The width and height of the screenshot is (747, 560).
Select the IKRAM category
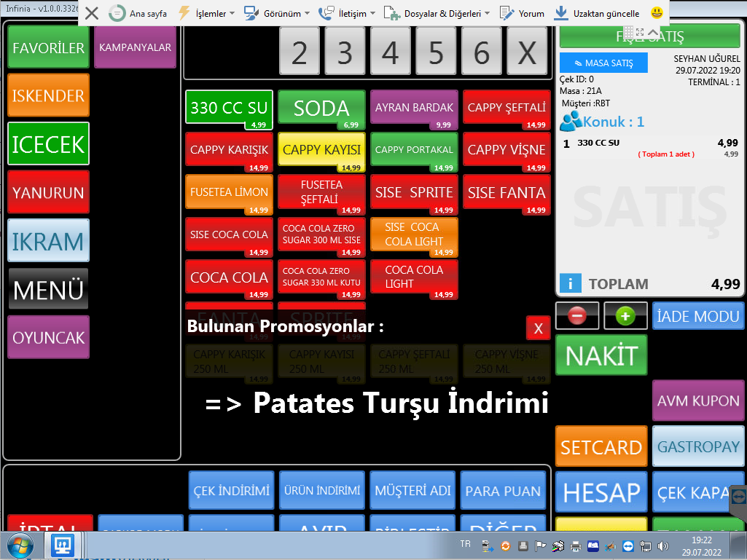(49, 240)
